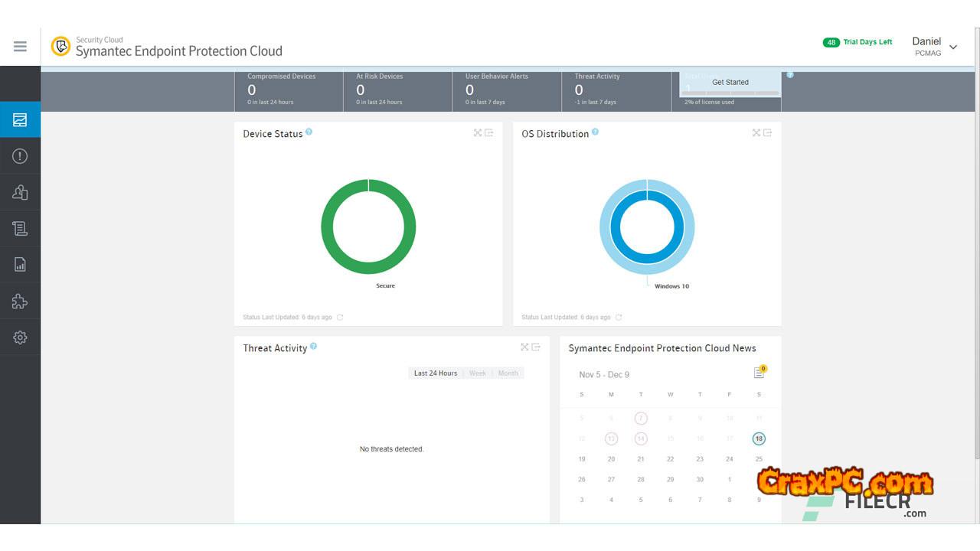Open the alerts exclamation icon in sidebar
The height and width of the screenshot is (551, 980).
[x=20, y=156]
